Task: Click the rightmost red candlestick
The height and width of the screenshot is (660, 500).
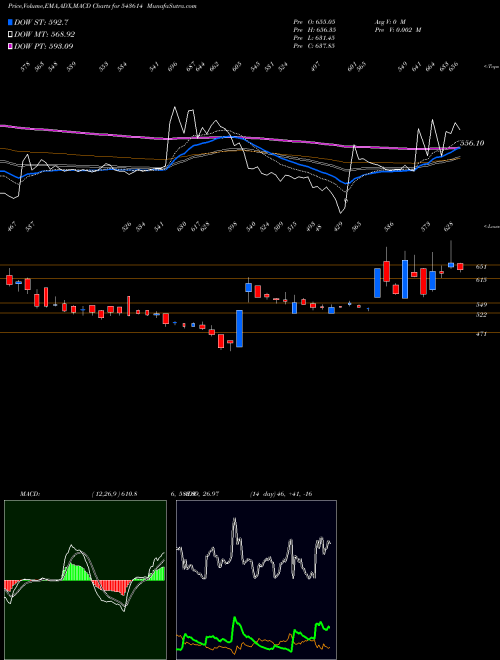Action: tap(460, 266)
